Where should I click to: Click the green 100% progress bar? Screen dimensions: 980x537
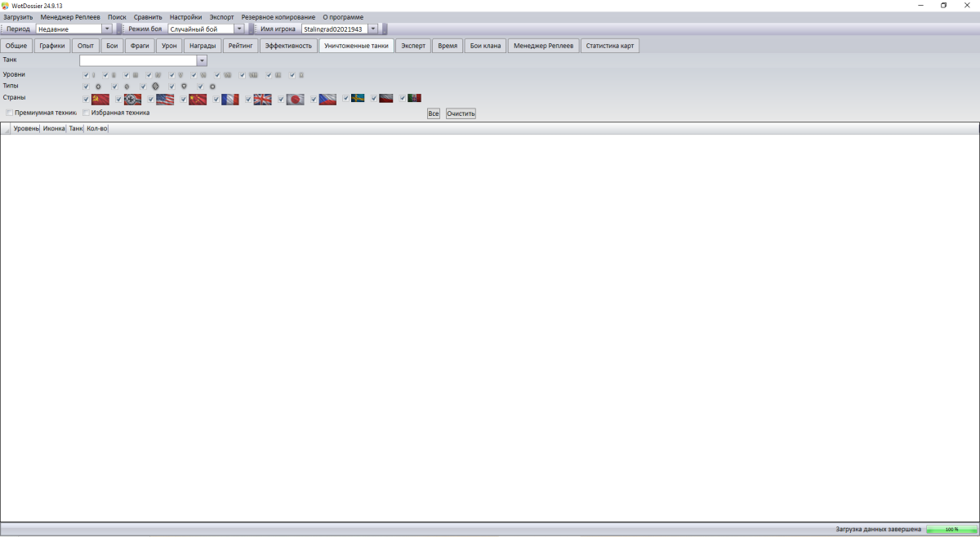click(x=951, y=530)
